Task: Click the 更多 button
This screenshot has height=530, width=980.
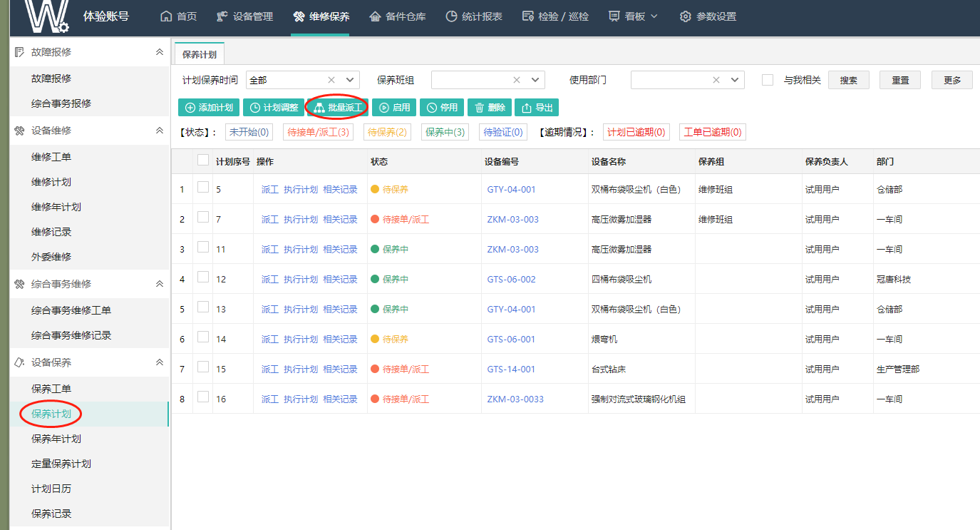Action: coord(952,80)
